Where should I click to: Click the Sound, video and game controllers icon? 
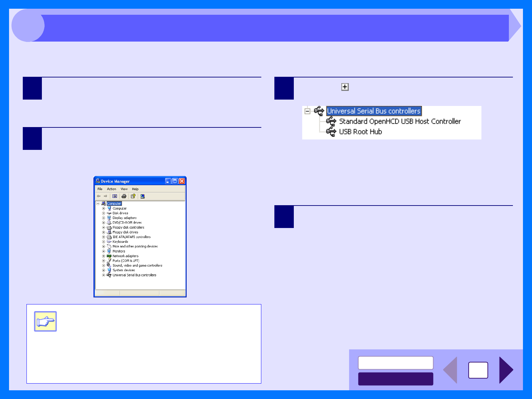pos(109,265)
